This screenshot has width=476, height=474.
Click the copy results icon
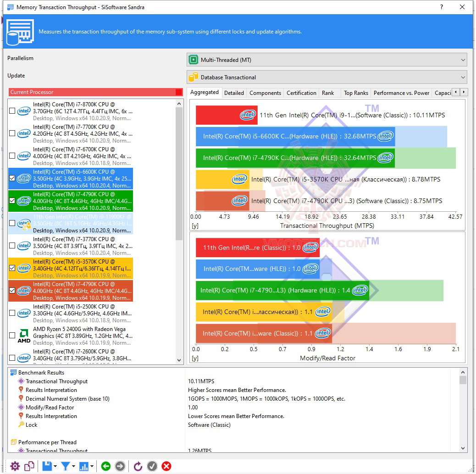(29, 466)
